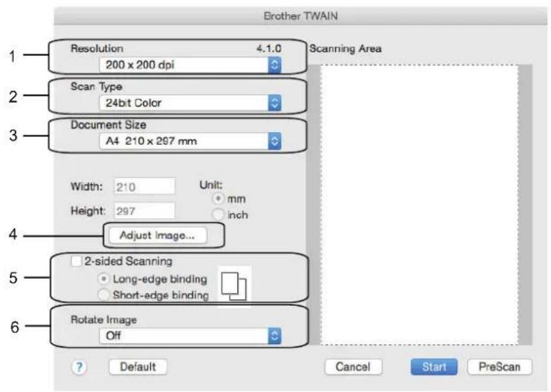Click the Unit: label
The width and height of the screenshot is (551, 392).
coord(211,185)
